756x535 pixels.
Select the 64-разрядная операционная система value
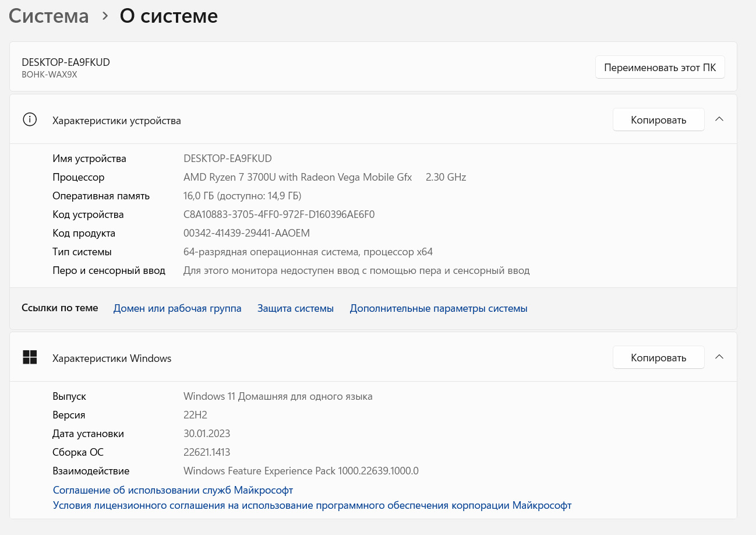(308, 252)
